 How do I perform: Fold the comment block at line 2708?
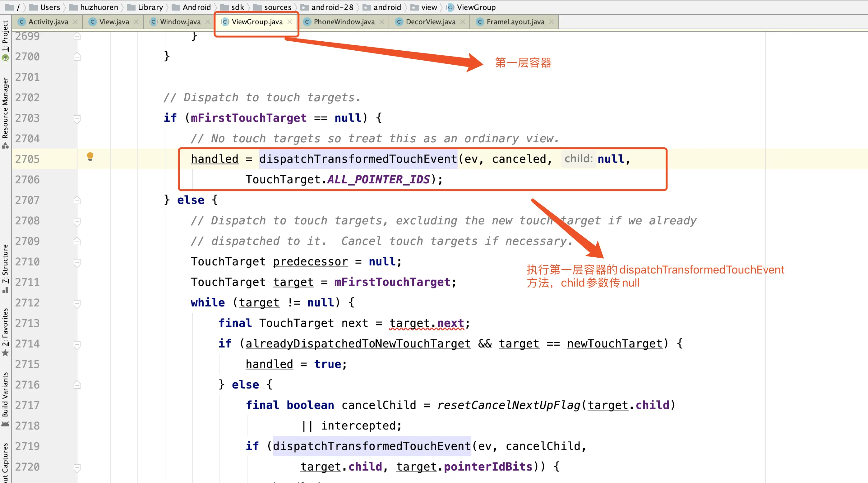pyautogui.click(x=77, y=221)
